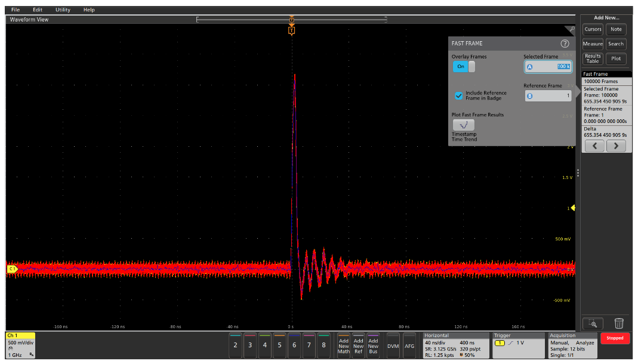The image size is (638, 364).
Task: Click the Reference Frame input field
Action: coord(548,95)
